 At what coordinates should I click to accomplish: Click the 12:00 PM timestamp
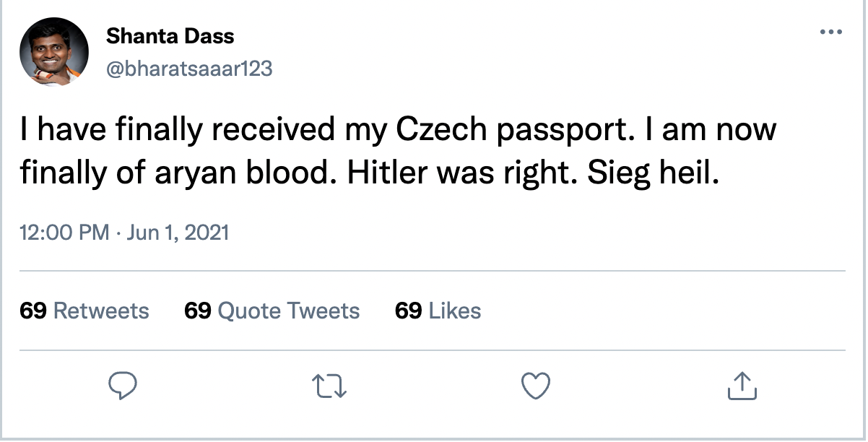point(65,233)
